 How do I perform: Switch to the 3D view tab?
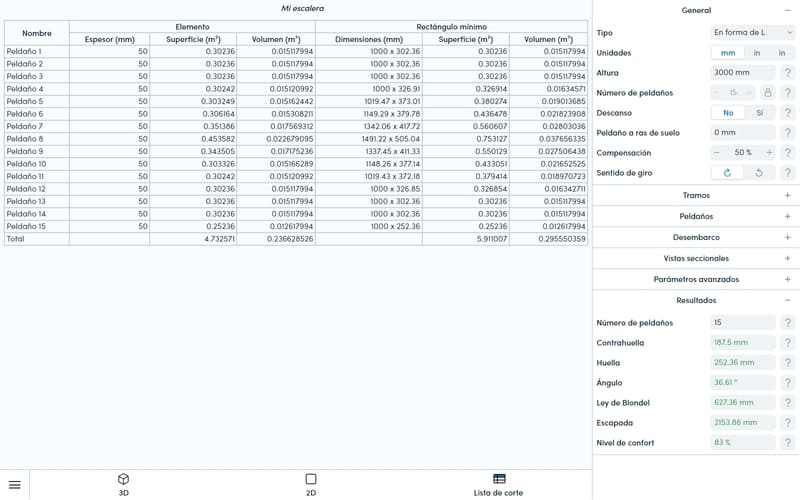123,485
